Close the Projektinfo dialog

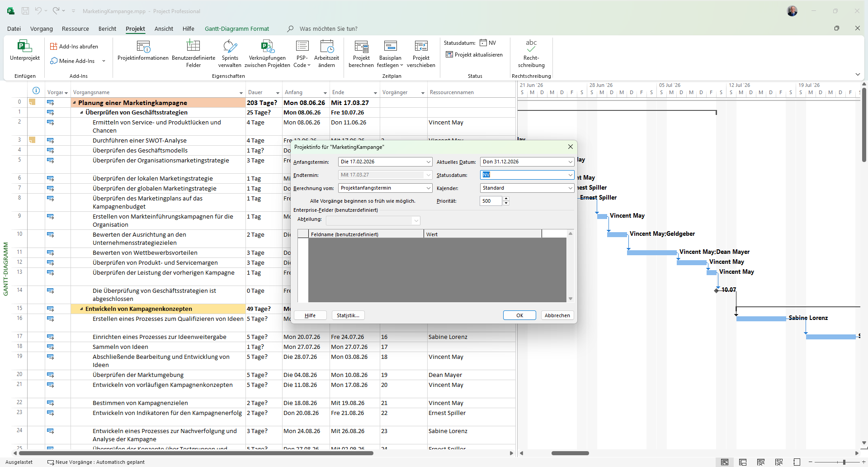click(x=571, y=147)
